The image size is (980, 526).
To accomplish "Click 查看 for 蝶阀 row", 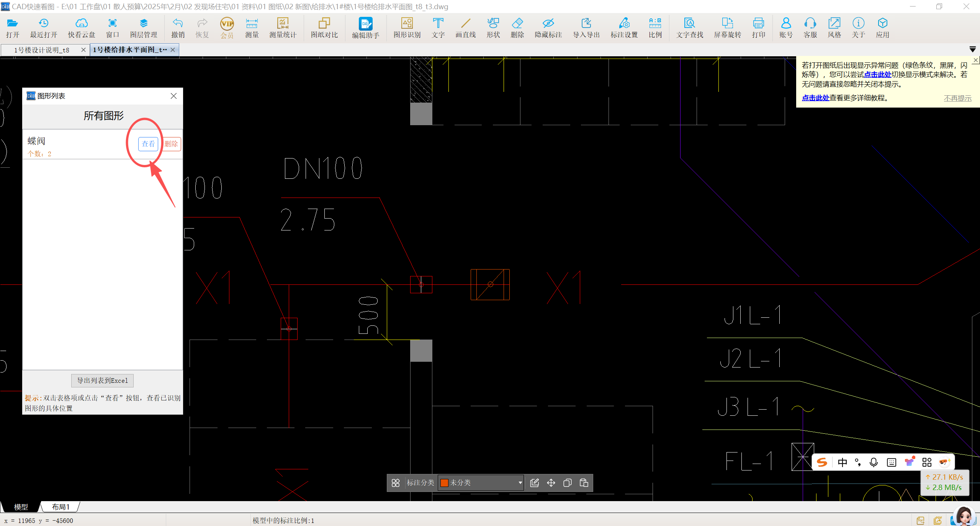I will [x=148, y=144].
